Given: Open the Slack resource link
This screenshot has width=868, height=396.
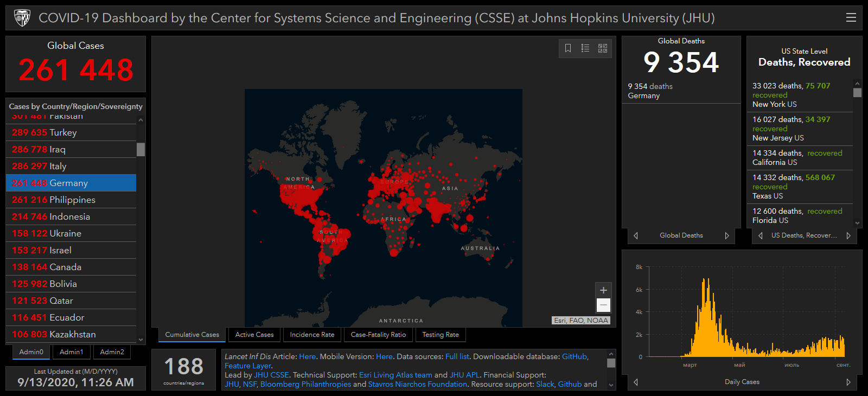Looking at the screenshot, I should [545, 384].
